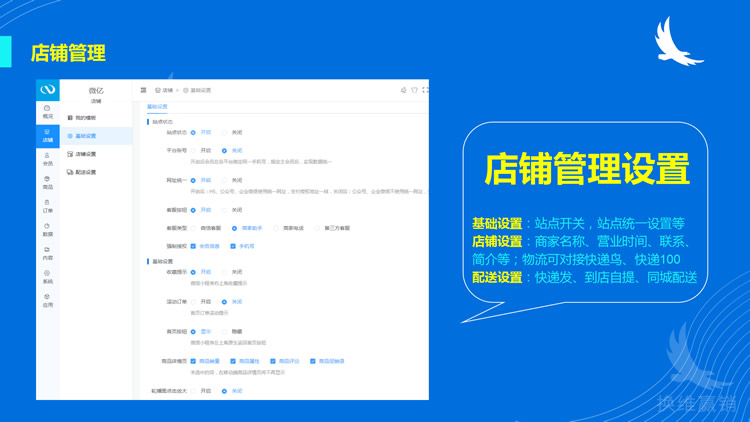750x422 pixels.
Task: Open 订单 orders in left sidebar
Action: pyautogui.click(x=48, y=206)
